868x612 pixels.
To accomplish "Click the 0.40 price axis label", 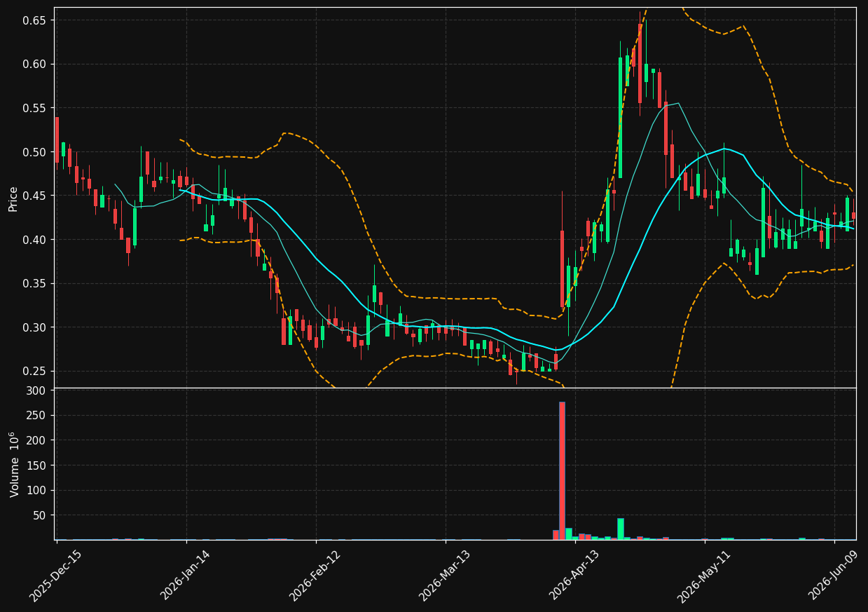I will pyautogui.click(x=34, y=240).
